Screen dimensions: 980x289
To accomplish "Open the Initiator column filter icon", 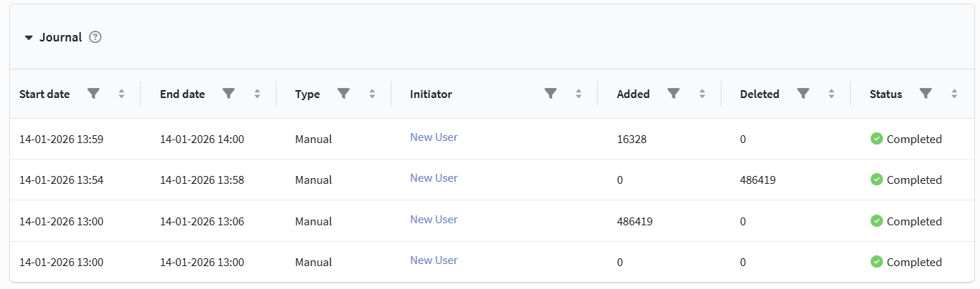I will pos(550,94).
